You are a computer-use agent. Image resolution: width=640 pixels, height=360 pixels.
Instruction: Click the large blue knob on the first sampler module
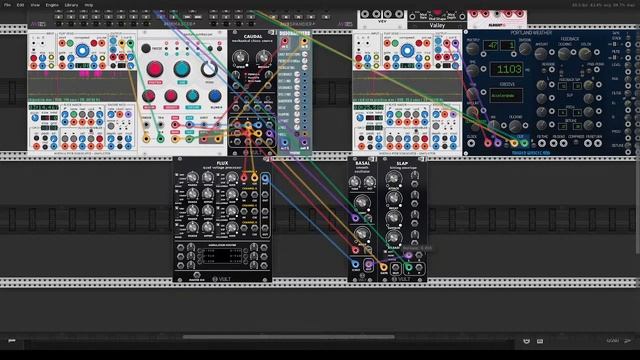[82, 51]
